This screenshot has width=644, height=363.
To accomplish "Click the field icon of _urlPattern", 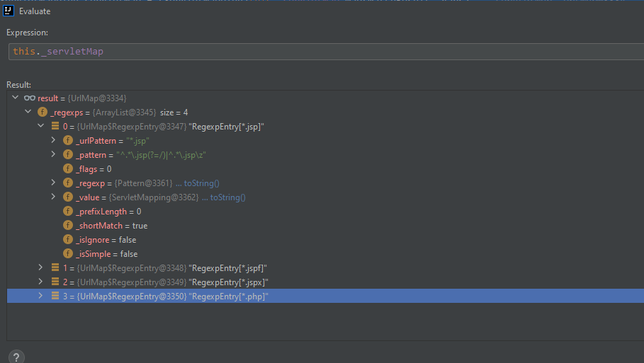I will (68, 140).
